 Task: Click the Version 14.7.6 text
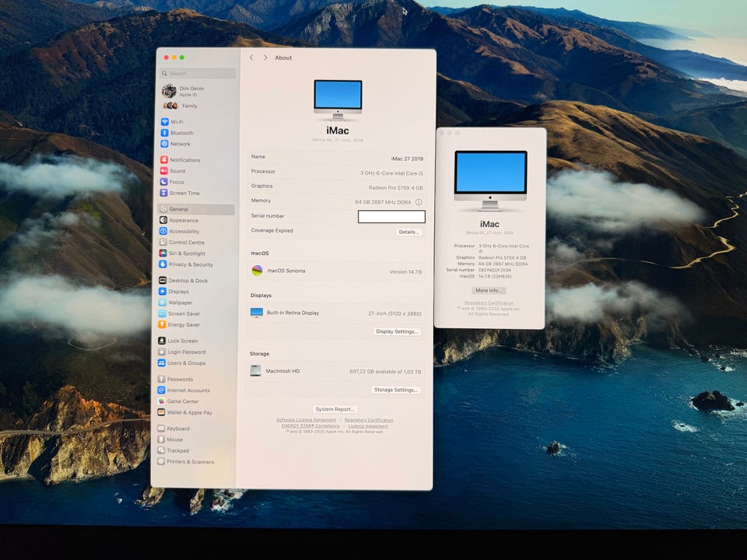tap(405, 272)
